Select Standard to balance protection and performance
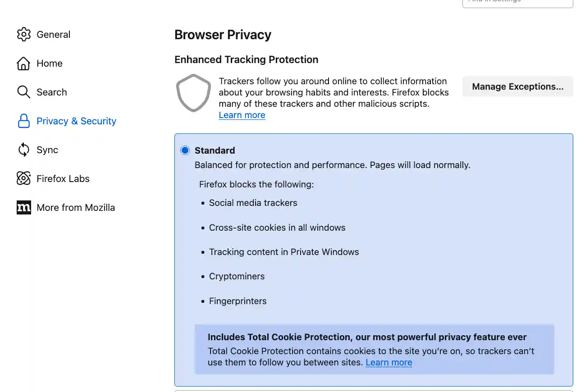This screenshot has width=585, height=392. [215, 150]
